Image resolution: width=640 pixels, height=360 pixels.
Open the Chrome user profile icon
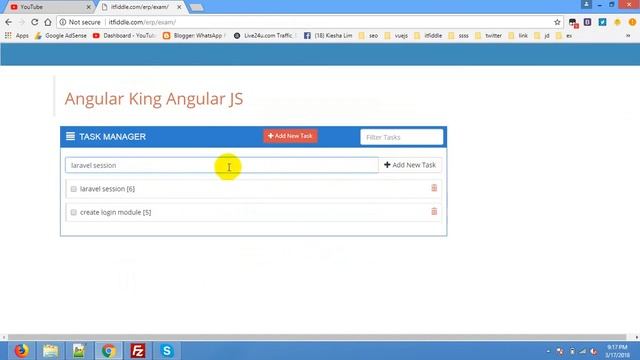(586, 4)
